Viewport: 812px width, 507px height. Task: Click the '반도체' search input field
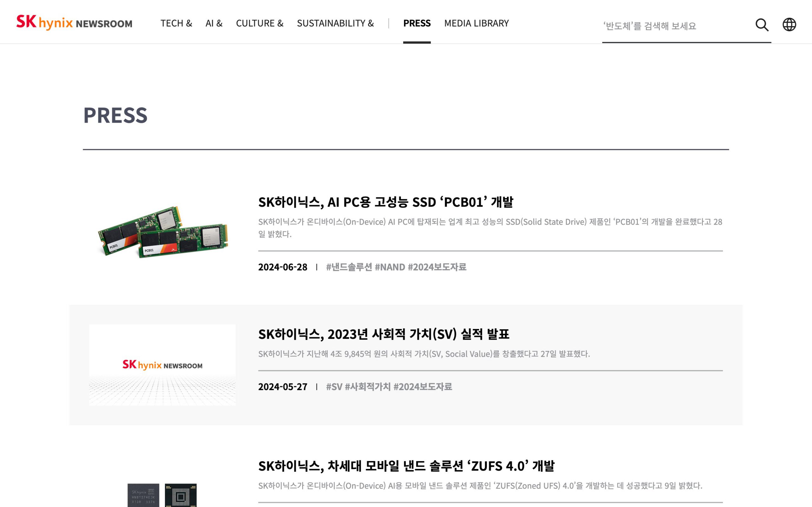coord(674,26)
